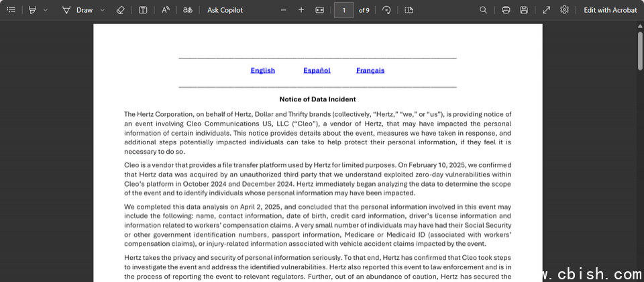Zoom in with the plus button
The width and height of the screenshot is (644, 282).
click(x=301, y=10)
